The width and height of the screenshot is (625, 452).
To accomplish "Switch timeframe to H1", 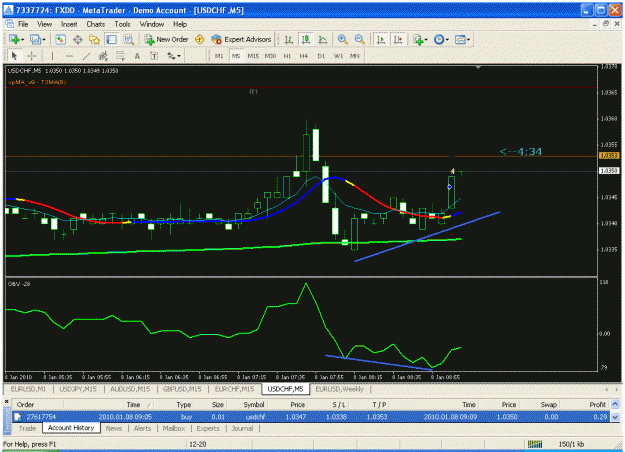I will tap(287, 56).
